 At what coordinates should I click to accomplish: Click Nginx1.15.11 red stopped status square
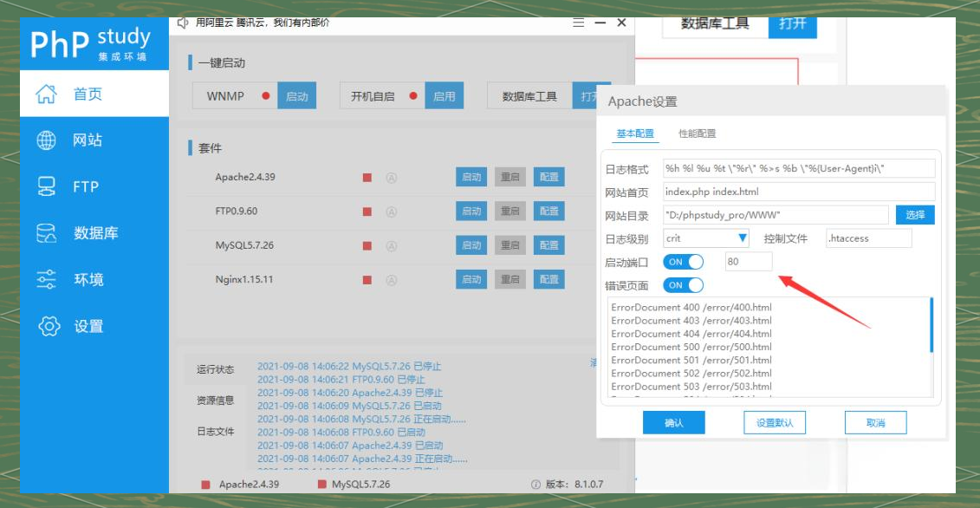367,280
